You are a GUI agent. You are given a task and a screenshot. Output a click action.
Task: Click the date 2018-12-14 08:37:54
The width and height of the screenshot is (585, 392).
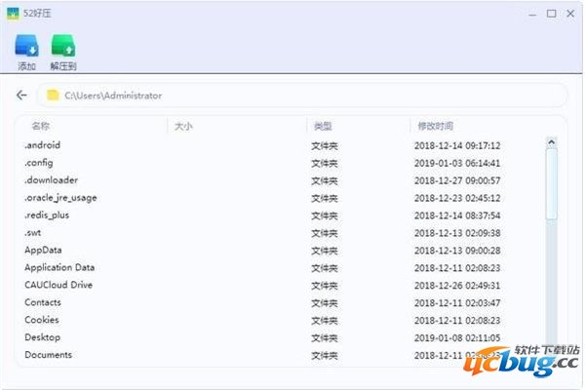(x=457, y=216)
